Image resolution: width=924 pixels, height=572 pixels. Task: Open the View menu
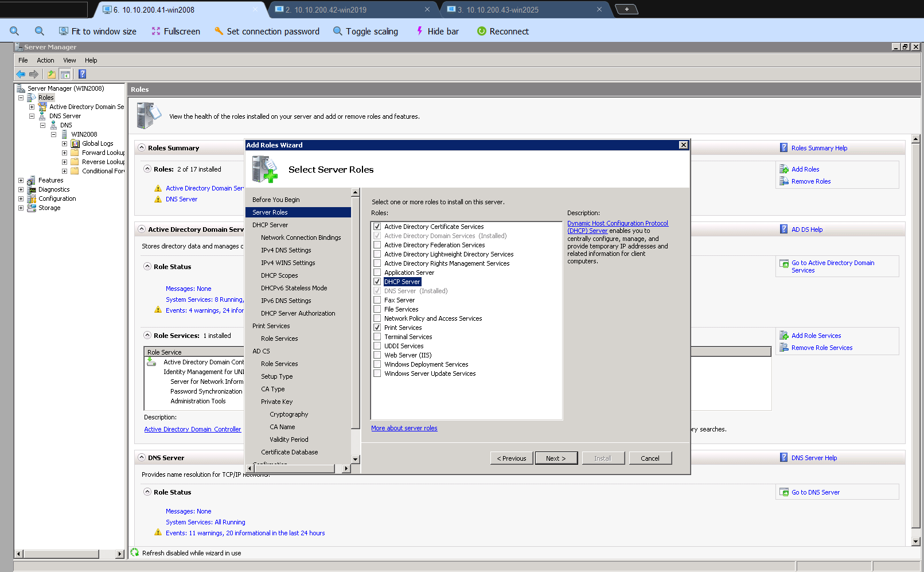pos(69,60)
